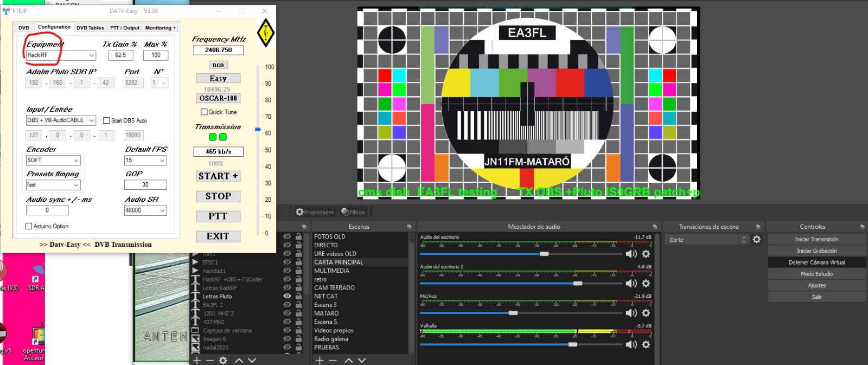Viewport: 868px width, 365px height.
Task: Mute the Audio del escritorio speaker icon
Action: (631, 254)
